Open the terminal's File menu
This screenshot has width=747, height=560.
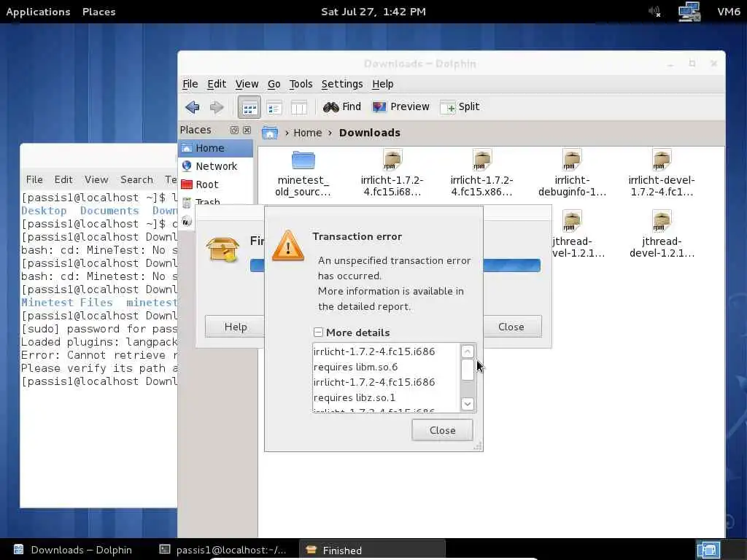tap(34, 179)
